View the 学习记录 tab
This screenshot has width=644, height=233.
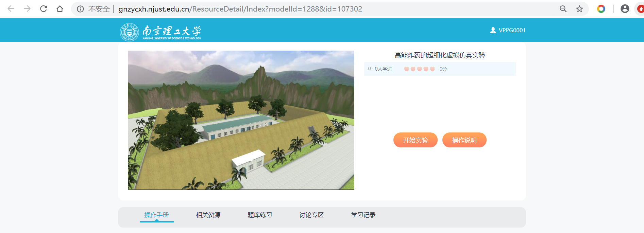click(363, 215)
